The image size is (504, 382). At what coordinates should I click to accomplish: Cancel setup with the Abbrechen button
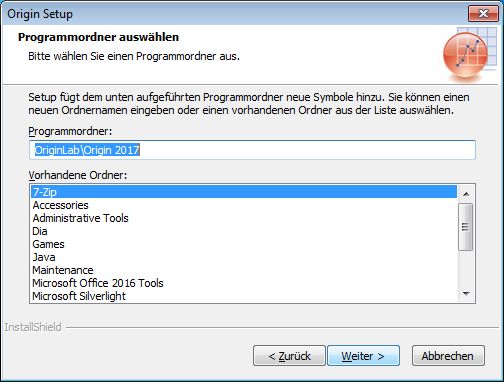448,356
